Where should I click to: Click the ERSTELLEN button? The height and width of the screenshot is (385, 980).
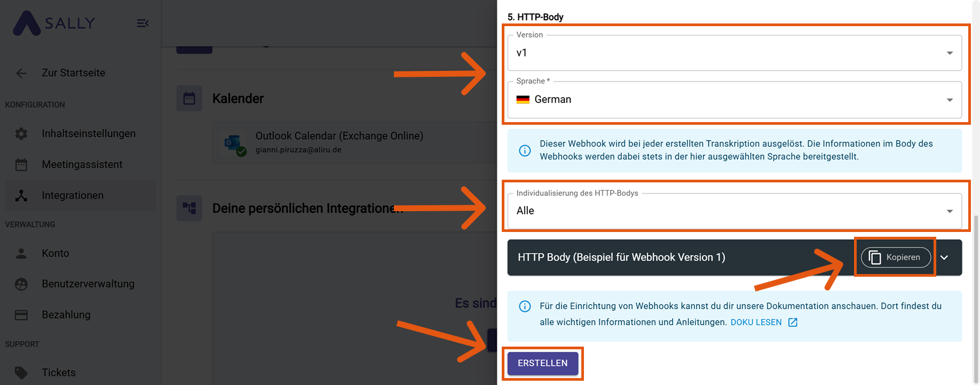click(542, 363)
